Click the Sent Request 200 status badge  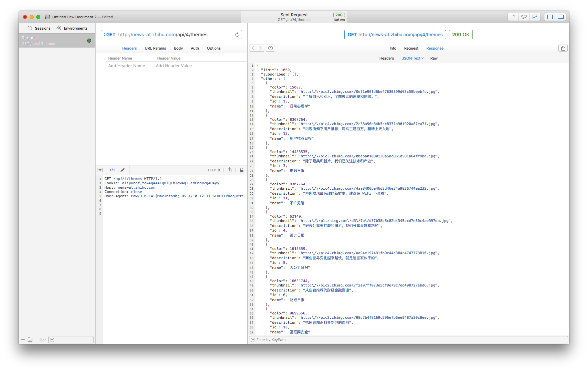(339, 15)
